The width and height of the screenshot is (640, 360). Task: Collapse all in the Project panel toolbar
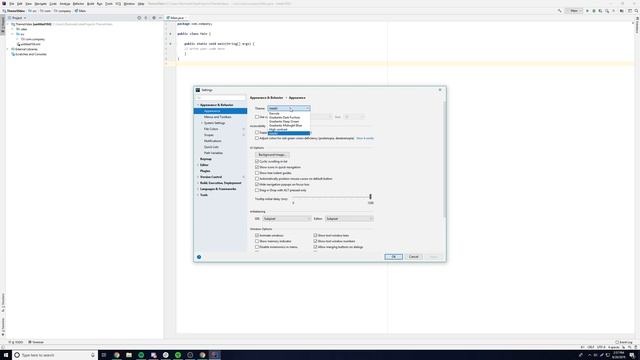coord(146,18)
